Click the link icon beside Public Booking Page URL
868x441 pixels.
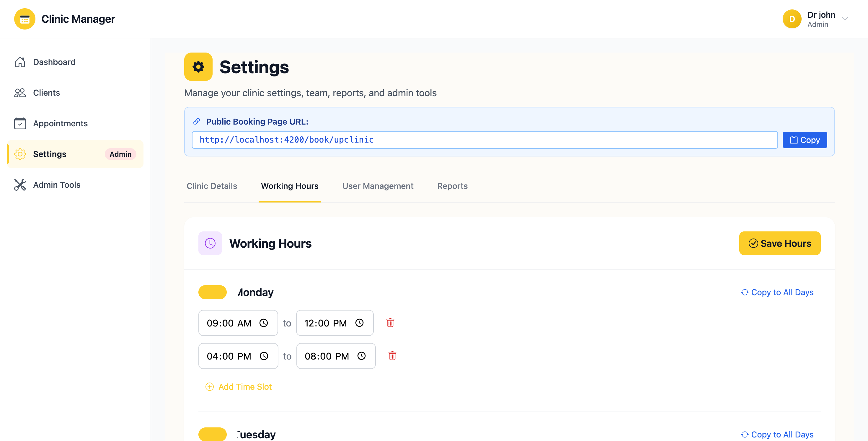click(196, 121)
